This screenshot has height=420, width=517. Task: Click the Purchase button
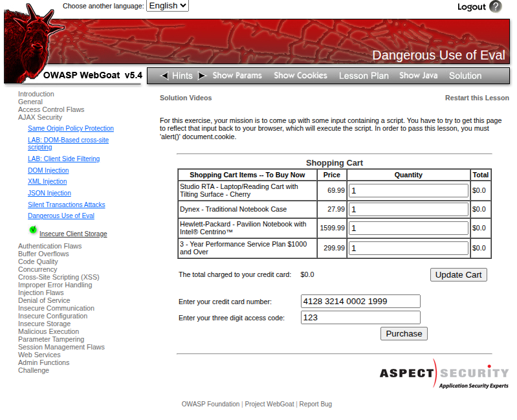(x=404, y=334)
